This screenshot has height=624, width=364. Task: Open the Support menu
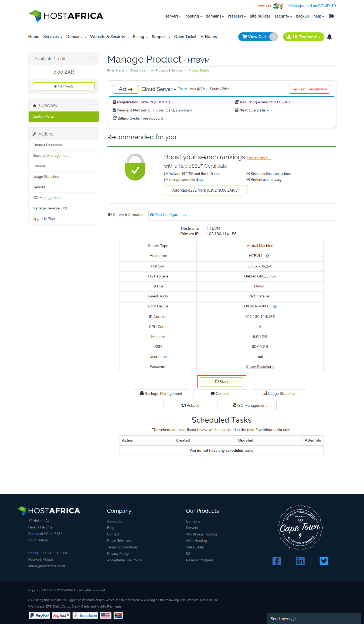(161, 37)
